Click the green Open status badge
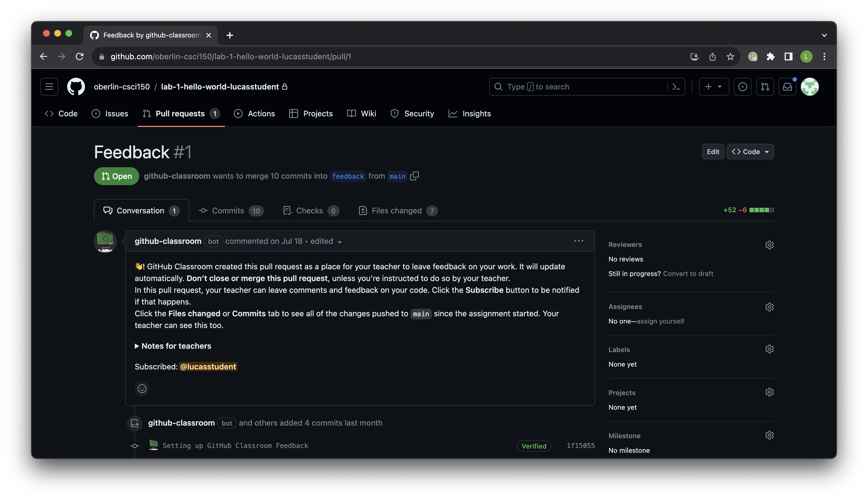 116,176
